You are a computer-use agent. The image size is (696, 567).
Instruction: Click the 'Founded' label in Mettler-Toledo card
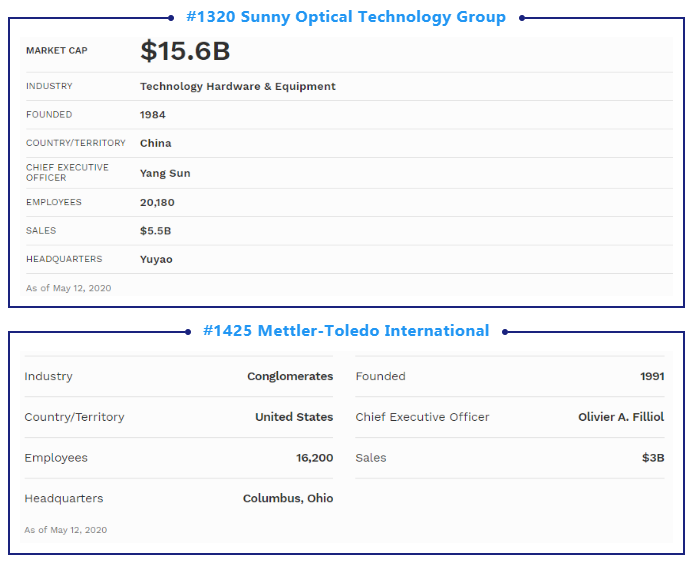380,377
